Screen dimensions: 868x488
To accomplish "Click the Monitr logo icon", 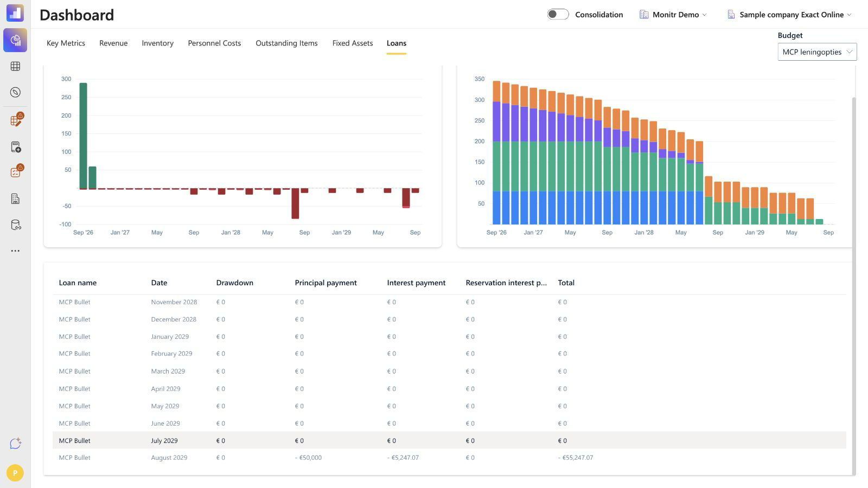I will 15,13.
